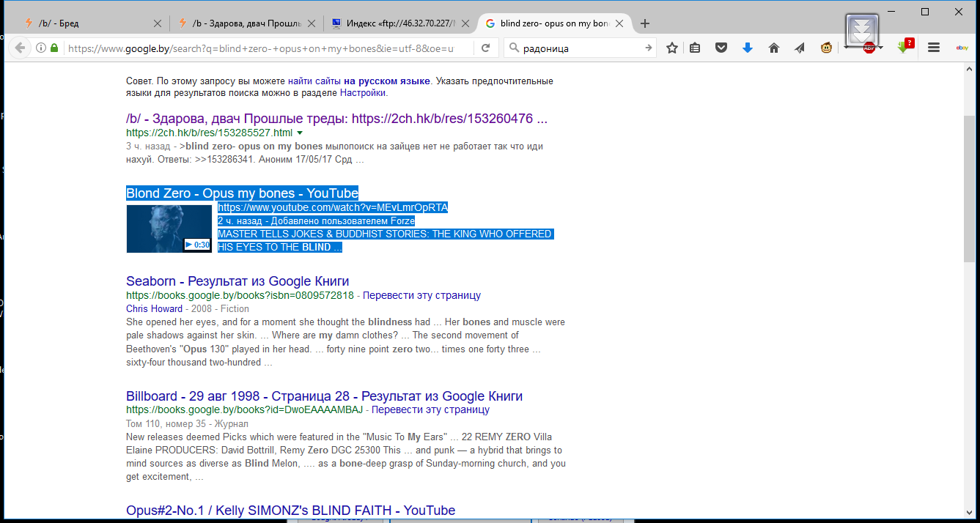
Task: Open search engine options via magnifier icon
Action: pyautogui.click(x=515, y=48)
